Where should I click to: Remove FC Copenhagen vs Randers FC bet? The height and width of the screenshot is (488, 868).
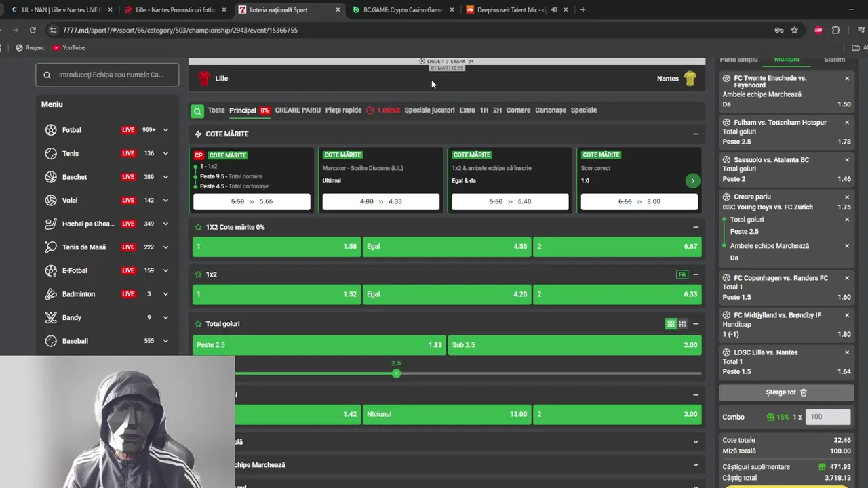point(847,278)
